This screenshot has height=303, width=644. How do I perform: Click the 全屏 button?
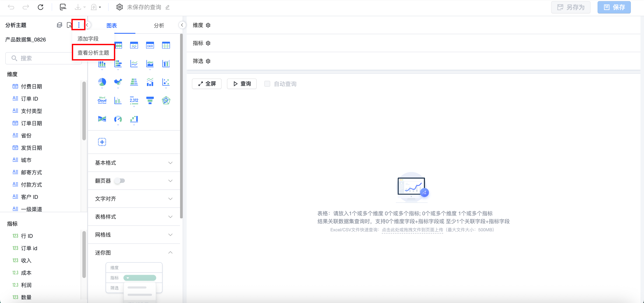[x=207, y=84]
